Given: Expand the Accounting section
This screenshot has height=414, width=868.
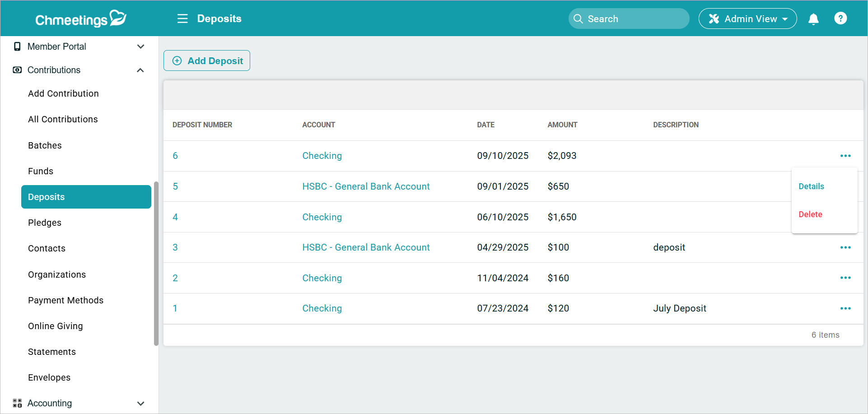Looking at the screenshot, I should 140,403.
